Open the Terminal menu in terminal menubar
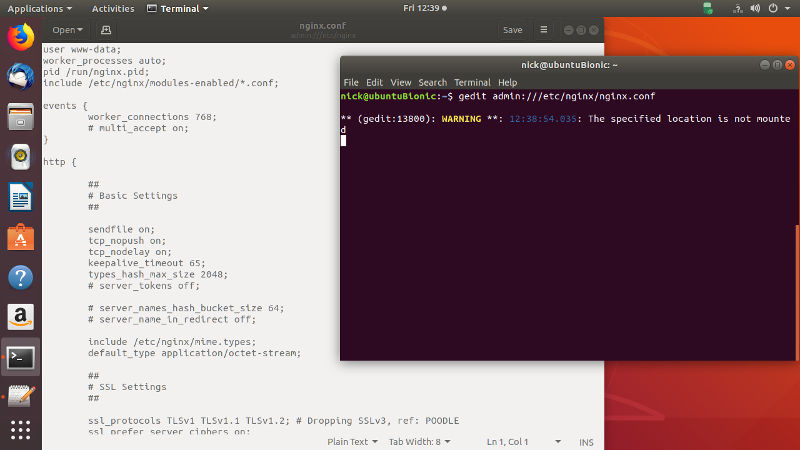 472,83
